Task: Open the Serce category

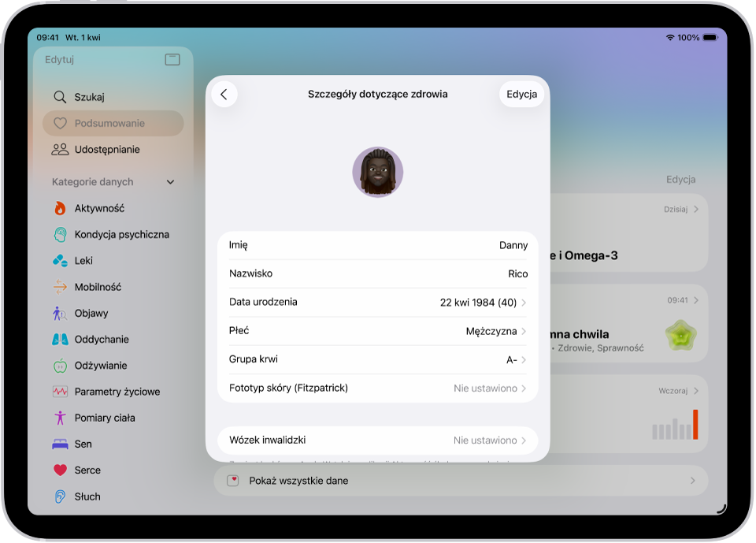Action: [x=113, y=470]
